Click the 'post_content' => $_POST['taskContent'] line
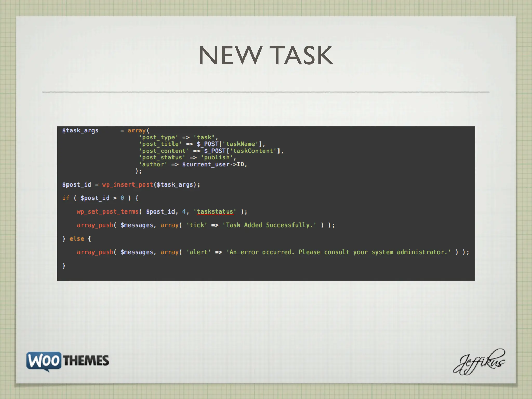The image size is (532, 399). tap(211, 151)
